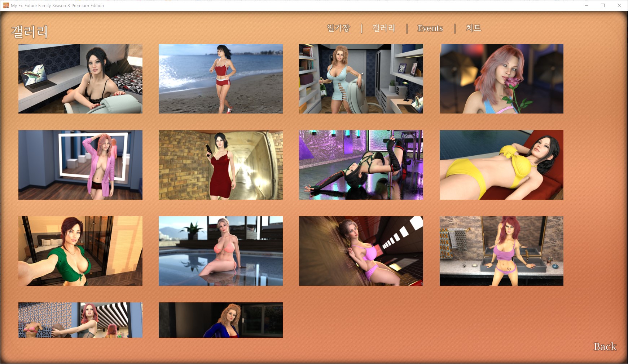
Task: Open the laptop desk scene thumbnail
Action: coord(80,79)
